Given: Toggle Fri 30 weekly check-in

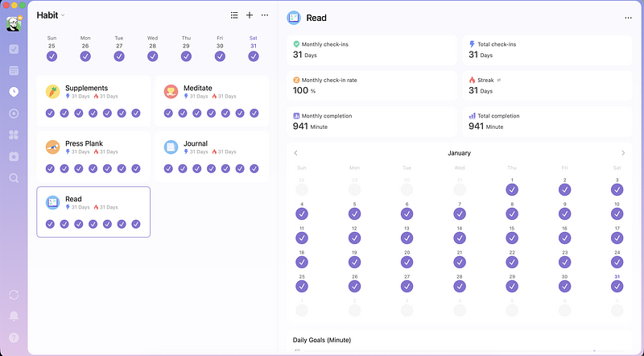Looking at the screenshot, I should pyautogui.click(x=220, y=56).
